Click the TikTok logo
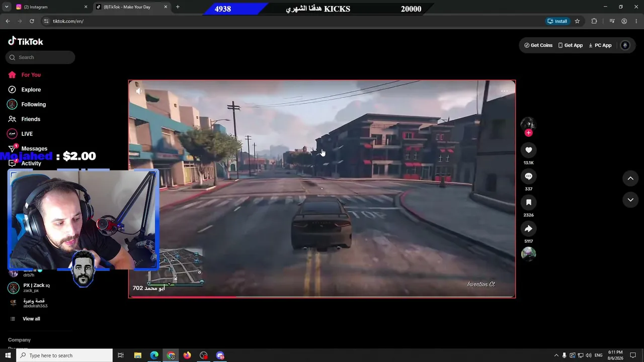Screen dimensions: 644x362 click(26, 41)
